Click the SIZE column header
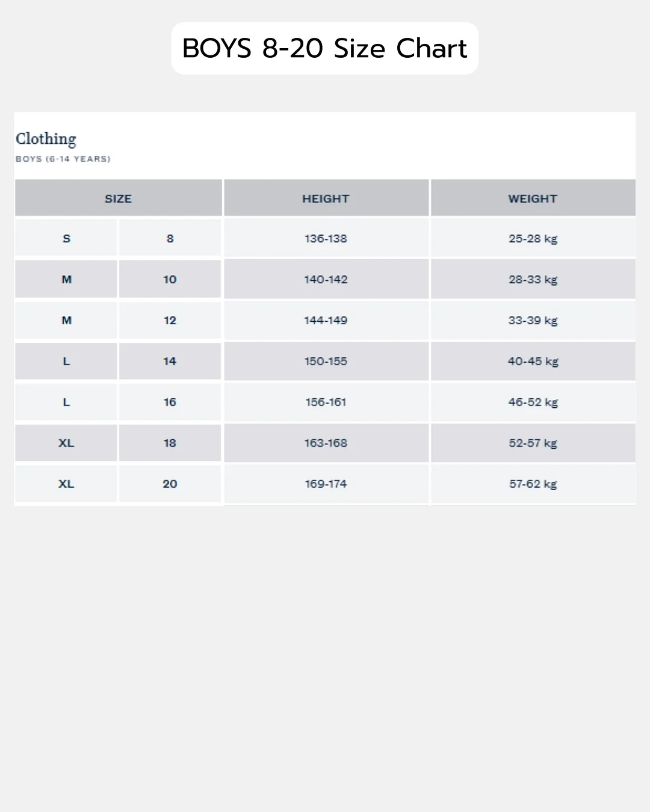This screenshot has width=650, height=812. click(119, 198)
